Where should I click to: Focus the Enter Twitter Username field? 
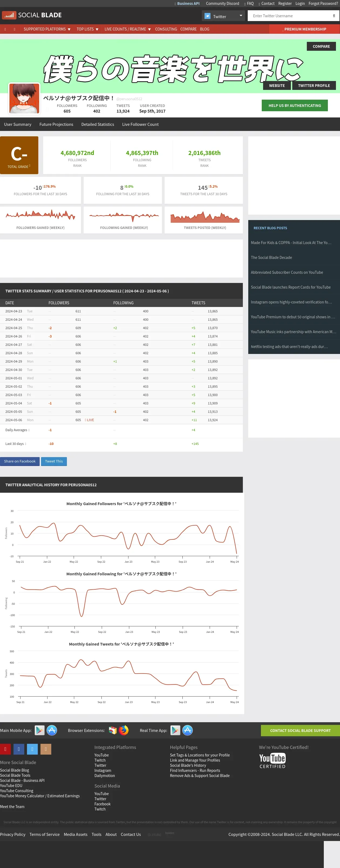click(x=290, y=16)
